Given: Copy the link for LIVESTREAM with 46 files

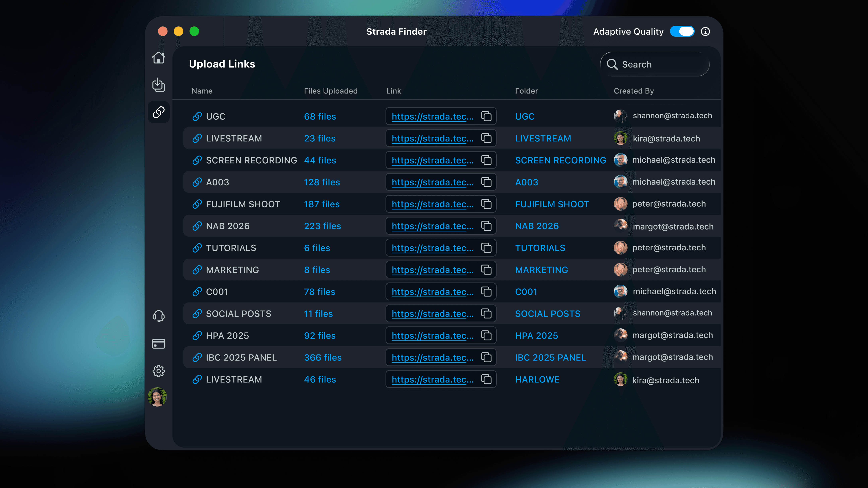Looking at the screenshot, I should click(x=486, y=379).
